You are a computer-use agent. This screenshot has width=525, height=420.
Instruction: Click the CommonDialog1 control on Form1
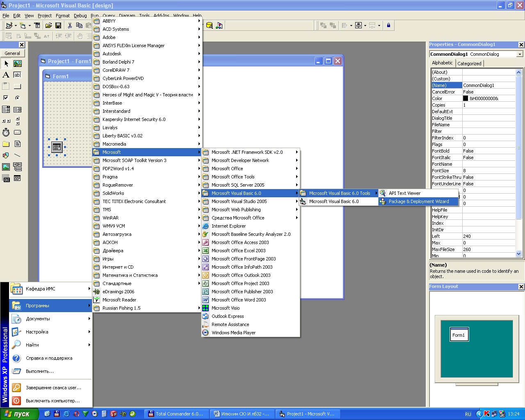tap(57, 147)
